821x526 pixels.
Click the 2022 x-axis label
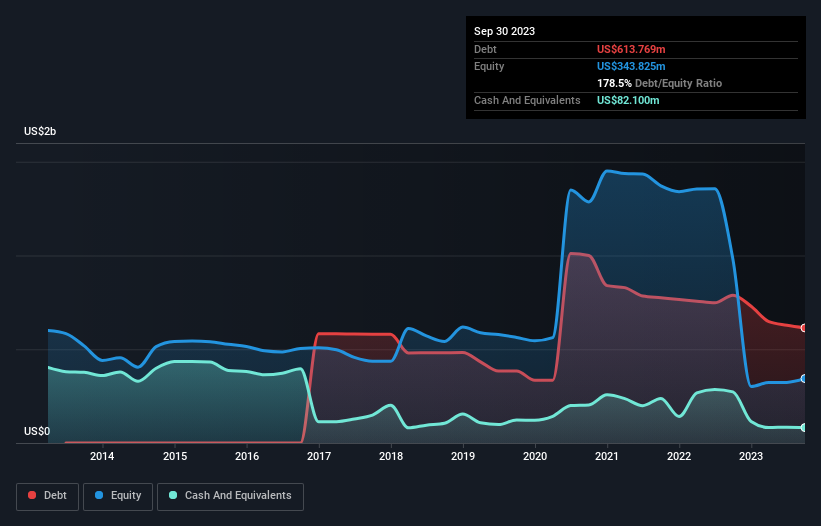(x=679, y=456)
